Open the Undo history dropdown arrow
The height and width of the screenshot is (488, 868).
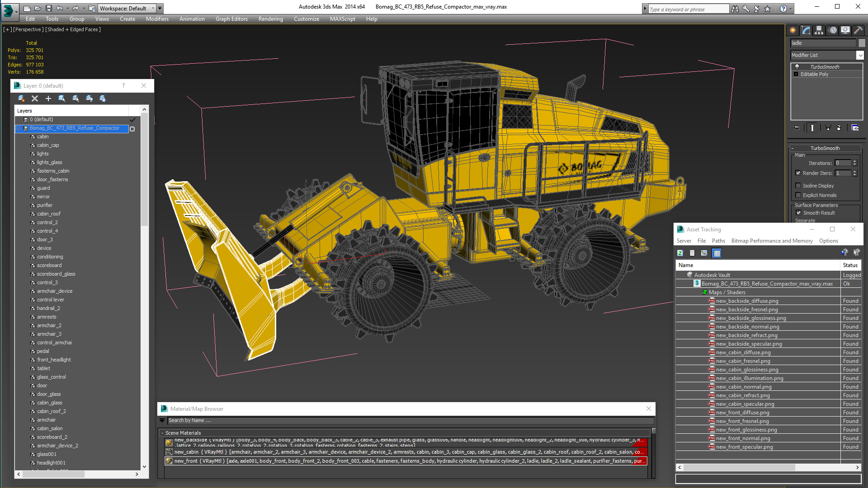tap(67, 8)
